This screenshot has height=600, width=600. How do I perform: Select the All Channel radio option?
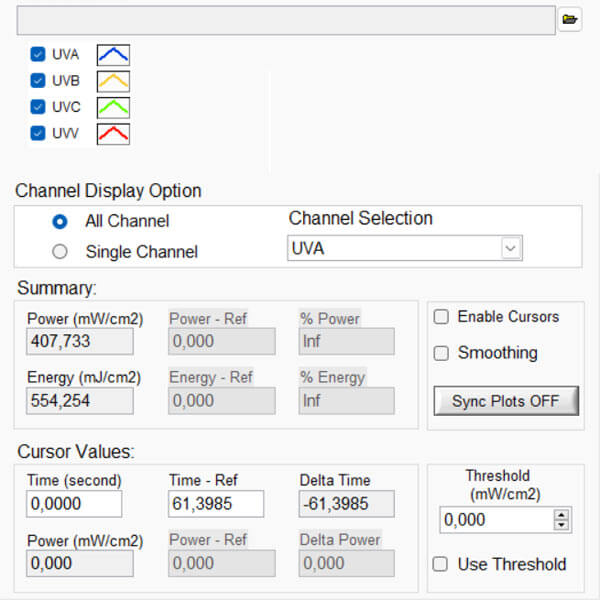[x=60, y=221]
